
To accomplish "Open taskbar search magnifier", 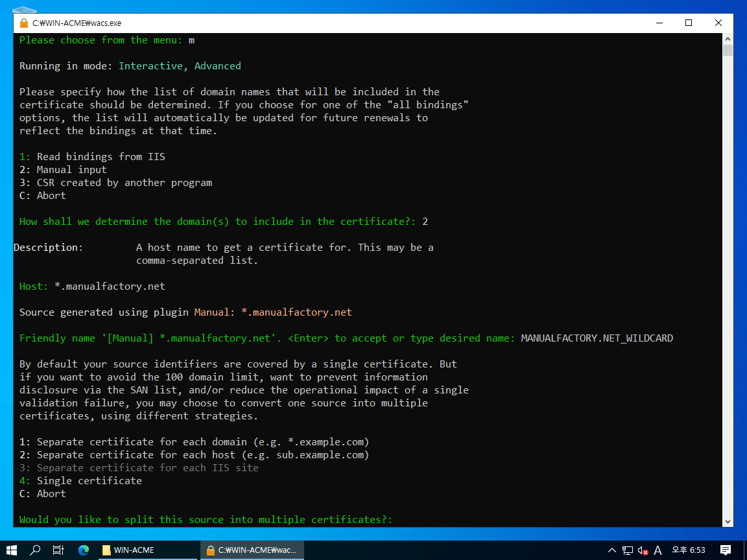I will click(x=35, y=550).
